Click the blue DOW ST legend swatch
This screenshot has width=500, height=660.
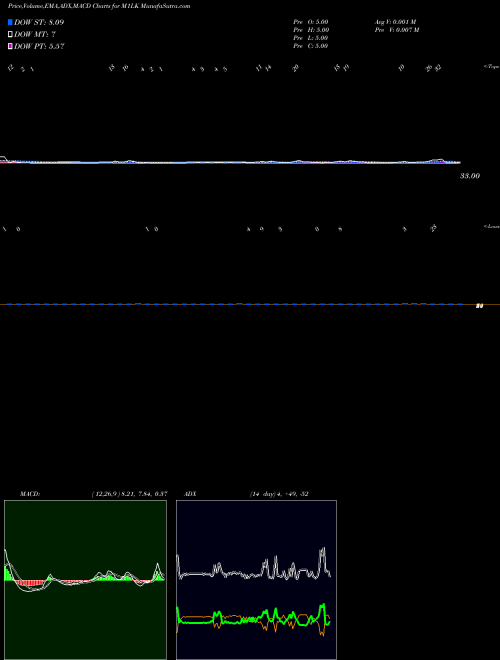pyautogui.click(x=10, y=22)
